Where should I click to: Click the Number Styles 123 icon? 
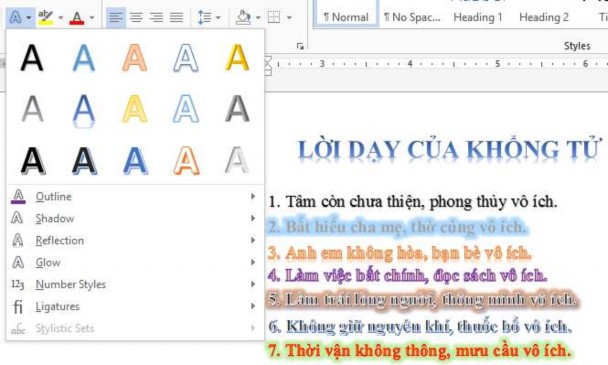17,285
